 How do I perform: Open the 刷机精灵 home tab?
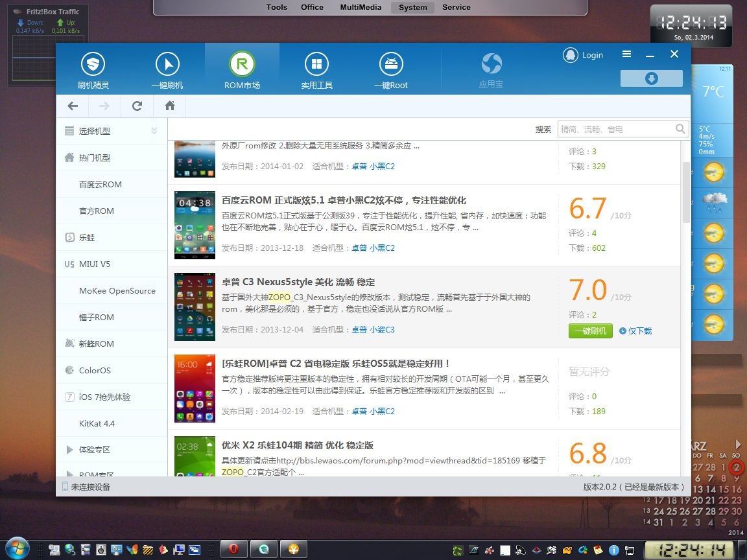93,69
